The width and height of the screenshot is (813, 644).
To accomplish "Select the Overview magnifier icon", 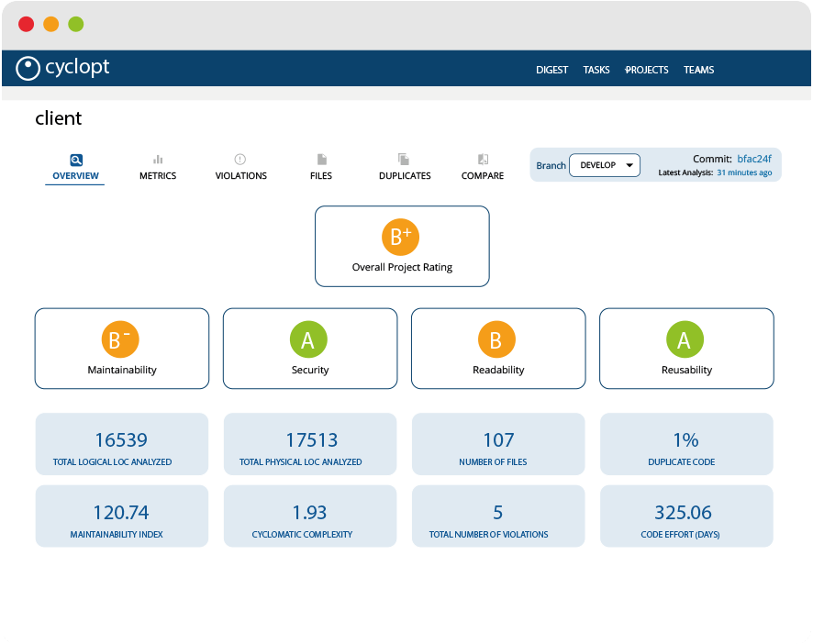I will [x=75, y=160].
